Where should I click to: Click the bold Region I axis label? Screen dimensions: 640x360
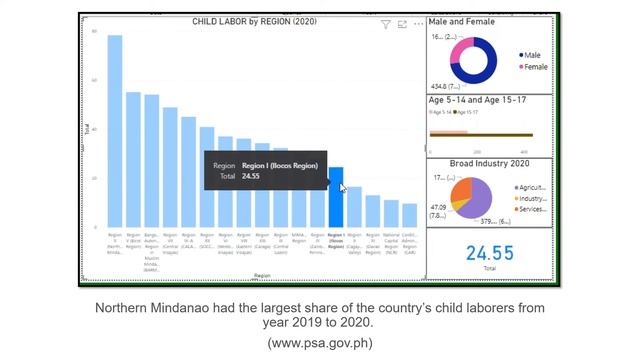336,241
